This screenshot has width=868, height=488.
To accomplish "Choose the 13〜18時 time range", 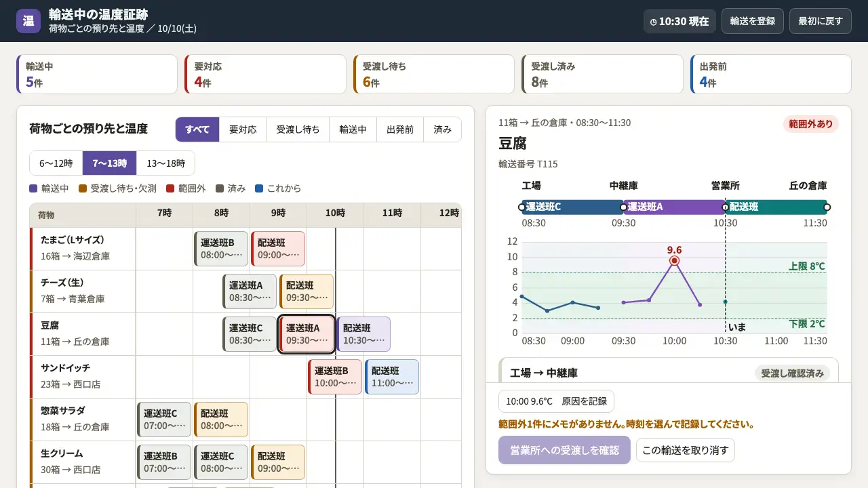I will pos(165,163).
